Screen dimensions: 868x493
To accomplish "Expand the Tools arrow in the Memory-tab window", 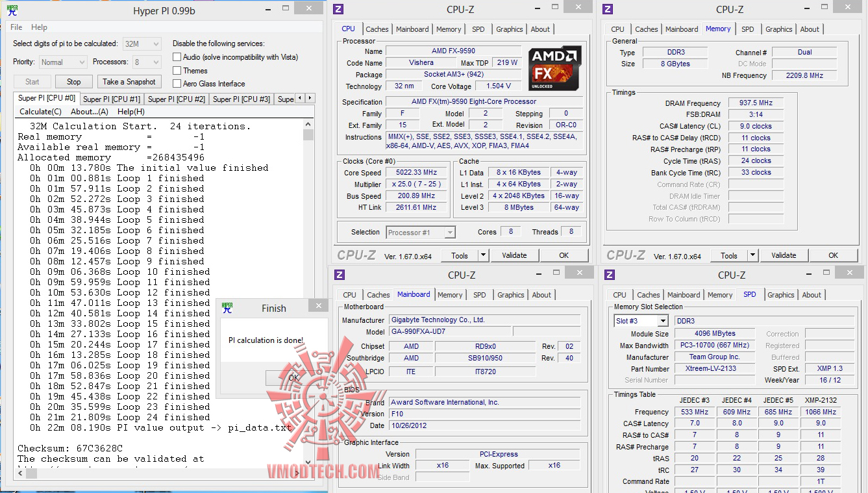I will [752, 255].
